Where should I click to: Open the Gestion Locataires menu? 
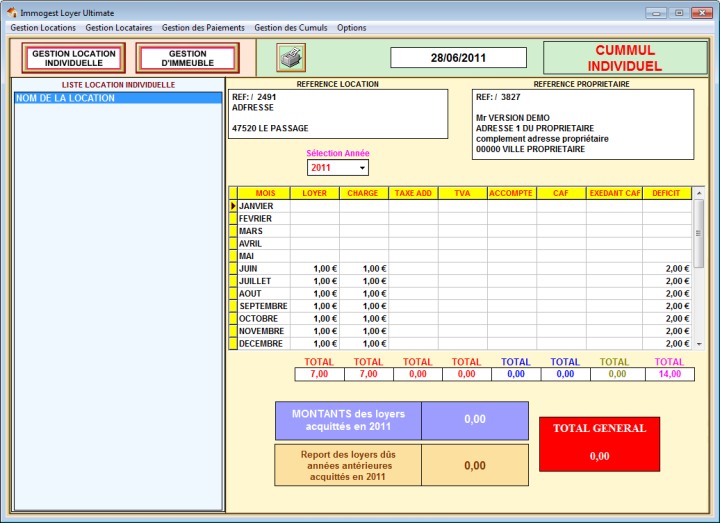pos(119,28)
